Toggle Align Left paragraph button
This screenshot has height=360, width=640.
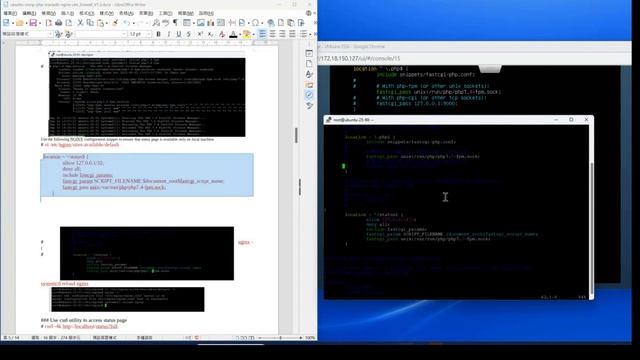(262, 34)
